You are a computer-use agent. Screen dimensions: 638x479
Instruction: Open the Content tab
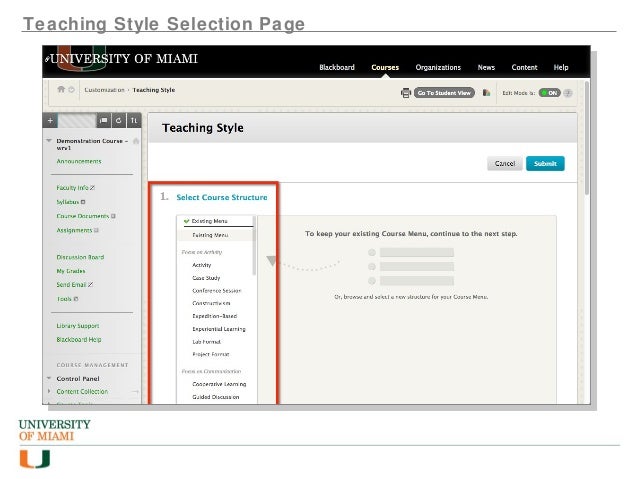click(x=524, y=68)
